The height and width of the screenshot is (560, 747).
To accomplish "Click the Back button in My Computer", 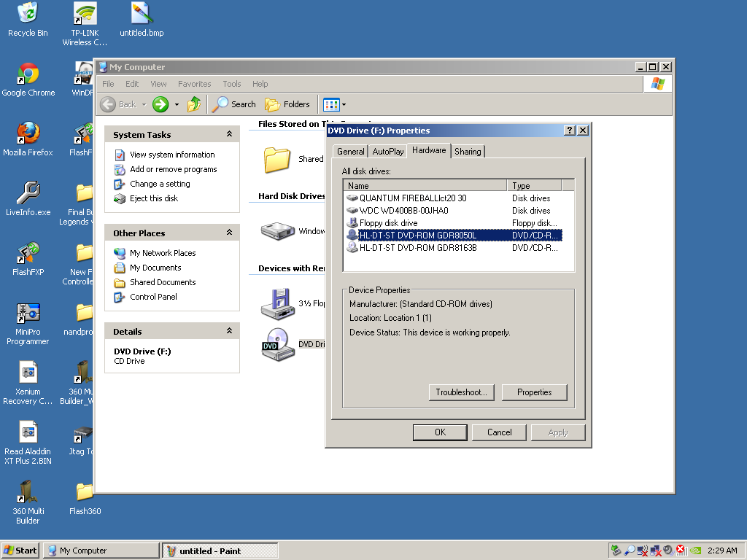I will point(119,104).
